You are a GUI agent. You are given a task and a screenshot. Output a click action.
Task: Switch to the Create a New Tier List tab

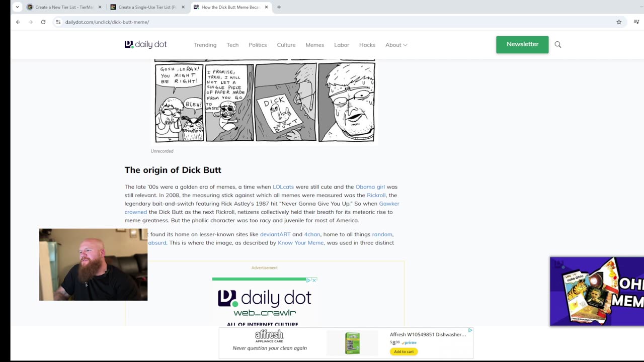[64, 7]
